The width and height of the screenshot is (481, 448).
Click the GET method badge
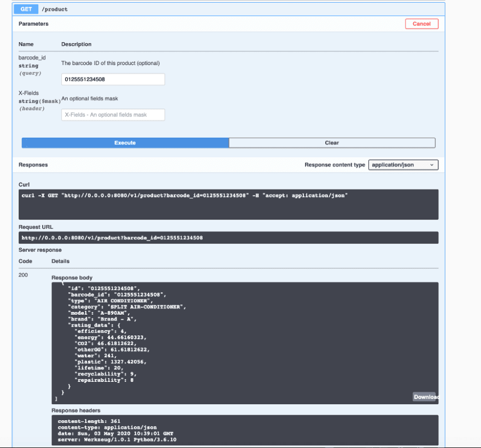tap(26, 9)
